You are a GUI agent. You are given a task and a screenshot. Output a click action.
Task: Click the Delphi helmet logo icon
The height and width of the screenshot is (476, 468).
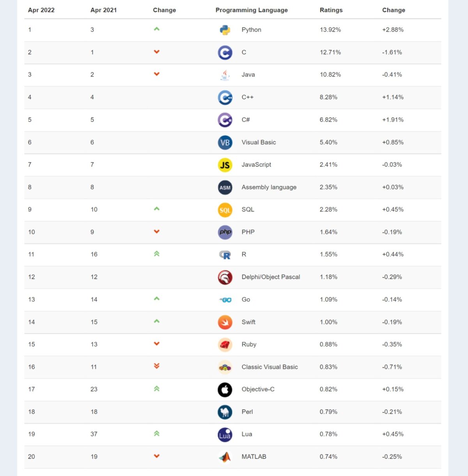coord(225,277)
